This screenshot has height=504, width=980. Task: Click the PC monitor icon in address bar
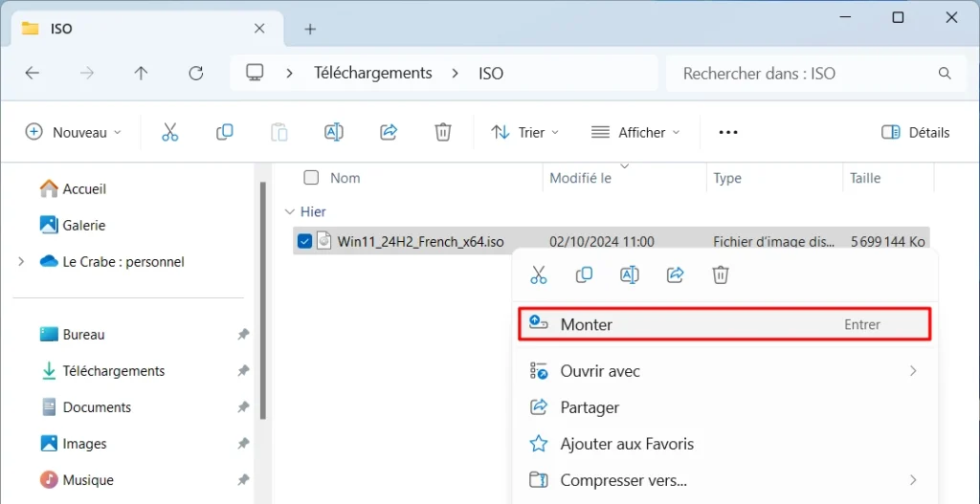click(254, 73)
